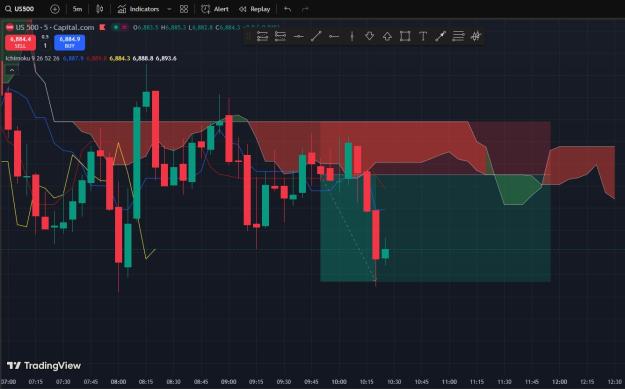Click the green market status dot
This screenshot has height=389, width=625.
click(x=116, y=28)
